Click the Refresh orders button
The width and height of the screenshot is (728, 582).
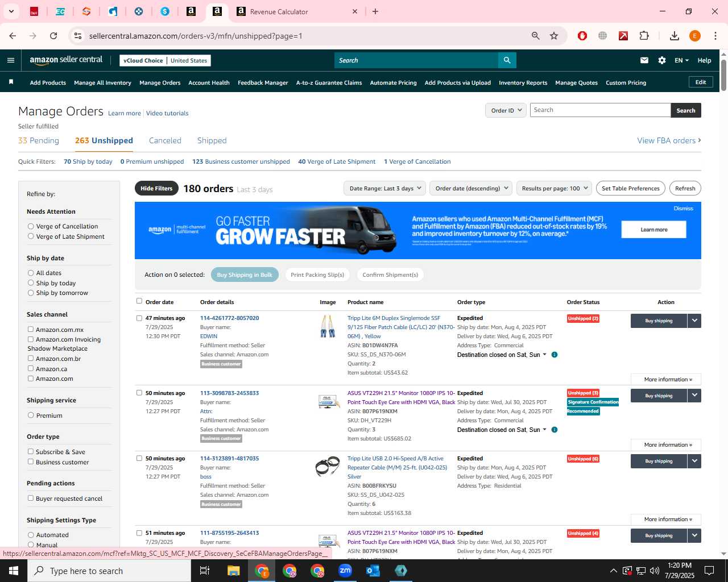click(x=685, y=188)
